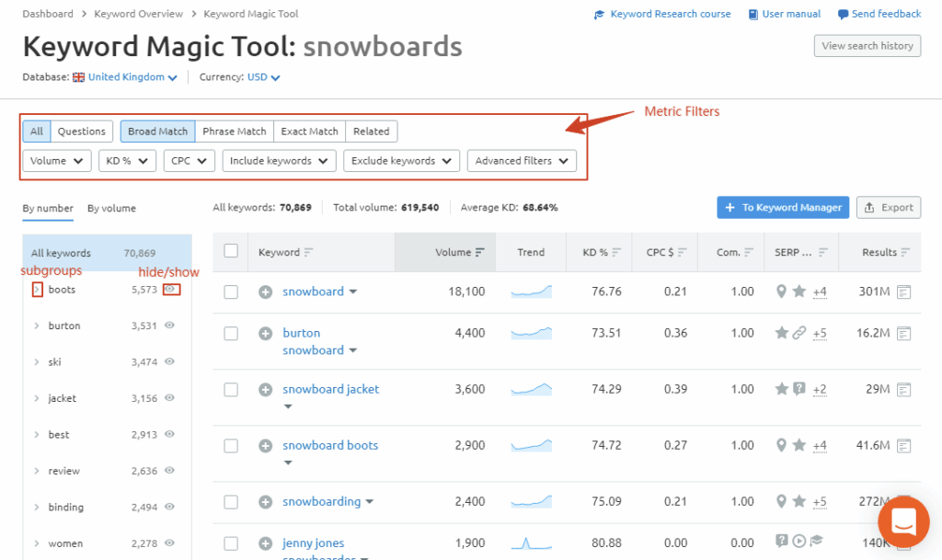Screen dimensions: 942x560
Task: Sort by KD % column icon
Action: [617, 253]
